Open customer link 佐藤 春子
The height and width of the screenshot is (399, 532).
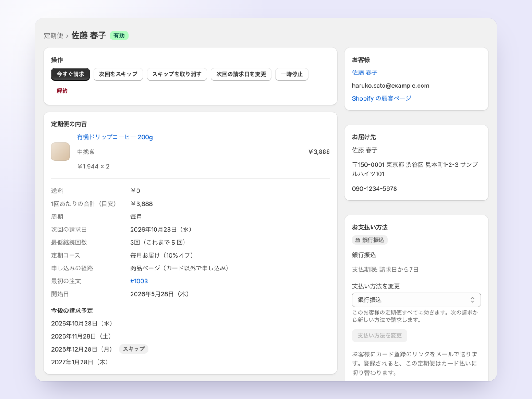pos(365,73)
